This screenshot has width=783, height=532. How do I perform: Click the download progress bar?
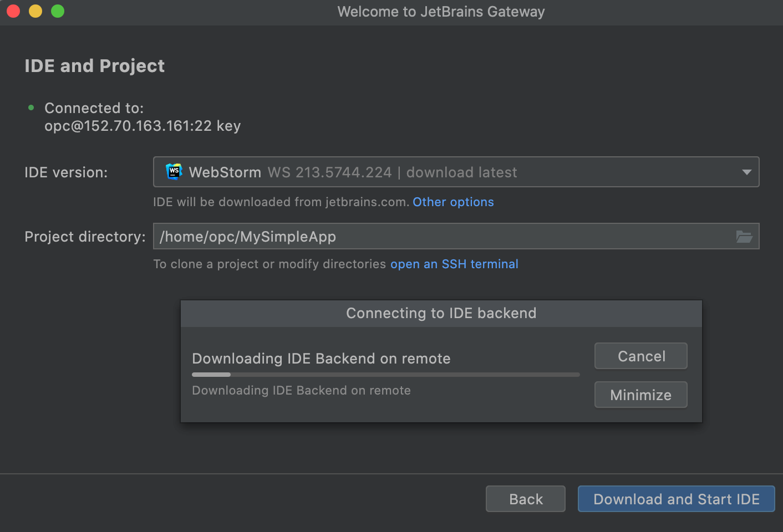pos(386,375)
